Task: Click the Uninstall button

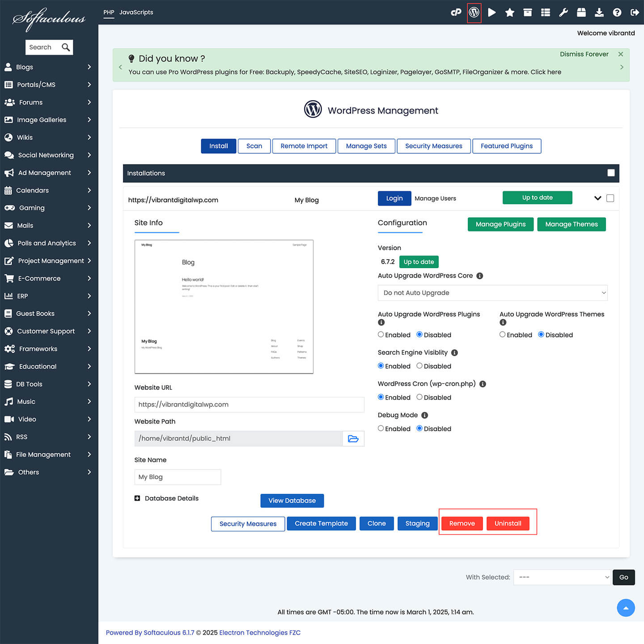Action: (x=508, y=523)
